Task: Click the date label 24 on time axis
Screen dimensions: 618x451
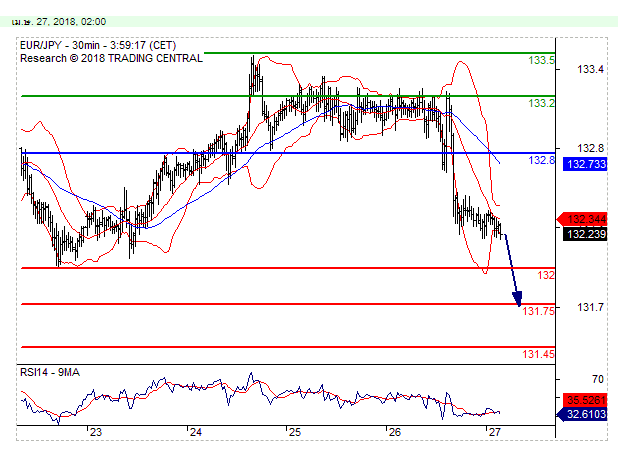Action: [x=195, y=432]
